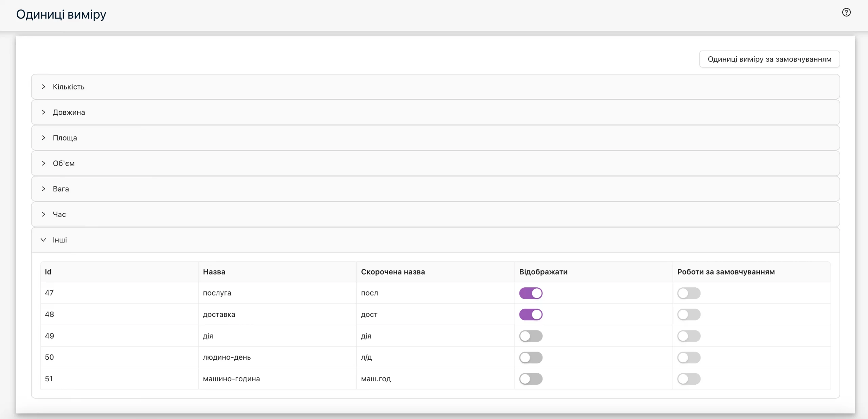Click the chevron icon beside Довжина
The image size is (868, 419).
[x=43, y=112]
